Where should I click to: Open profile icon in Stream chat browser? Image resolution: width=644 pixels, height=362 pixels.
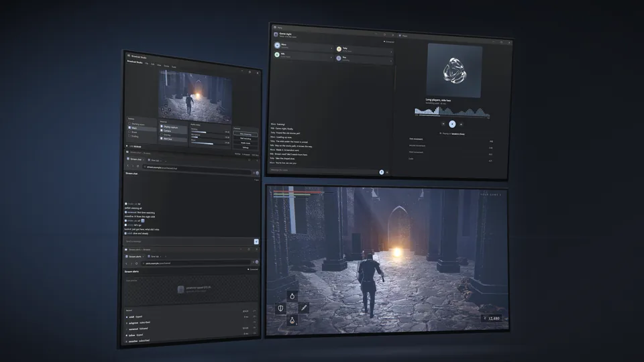(x=257, y=173)
